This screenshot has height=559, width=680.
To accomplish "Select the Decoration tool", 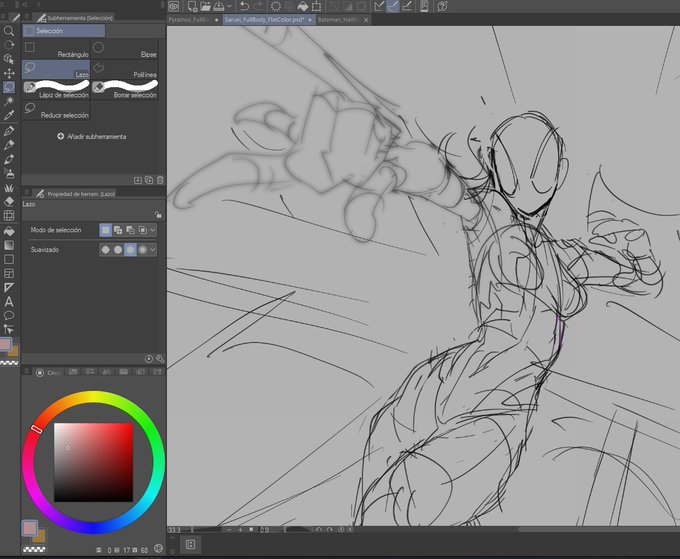I will pyautogui.click(x=9, y=188).
